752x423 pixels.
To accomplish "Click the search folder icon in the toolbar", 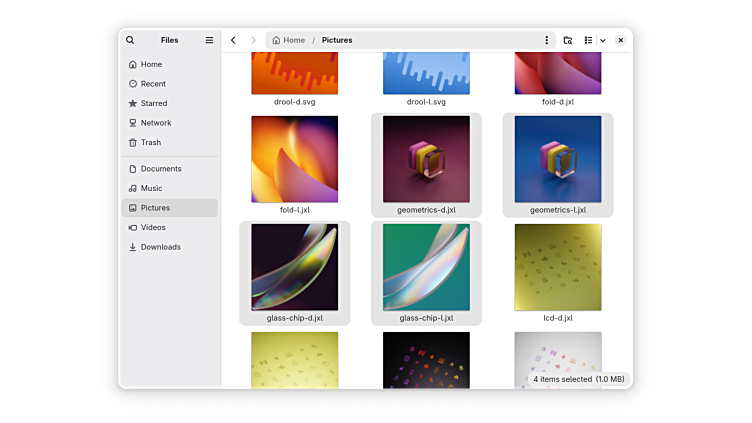I will click(x=567, y=40).
